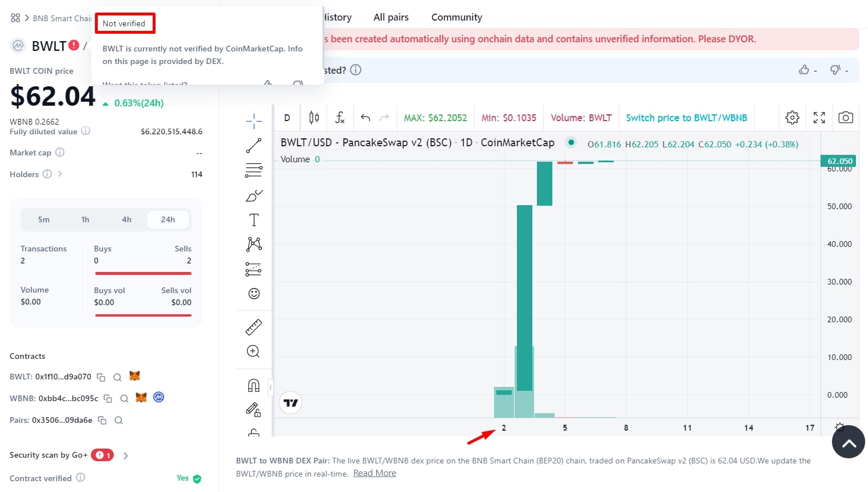
Task: Select the 5m stats timeframe
Action: [44, 219]
